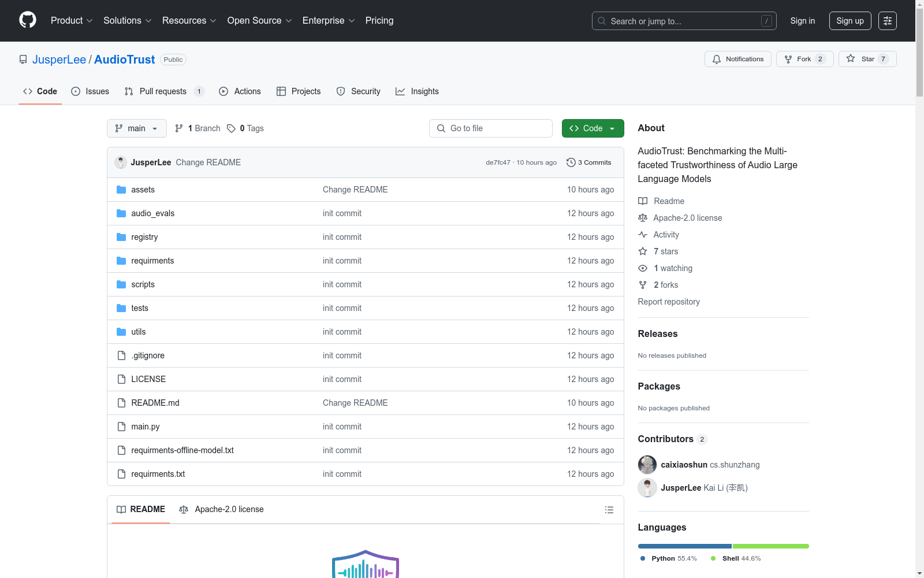Switch to the Code tab

click(40, 91)
